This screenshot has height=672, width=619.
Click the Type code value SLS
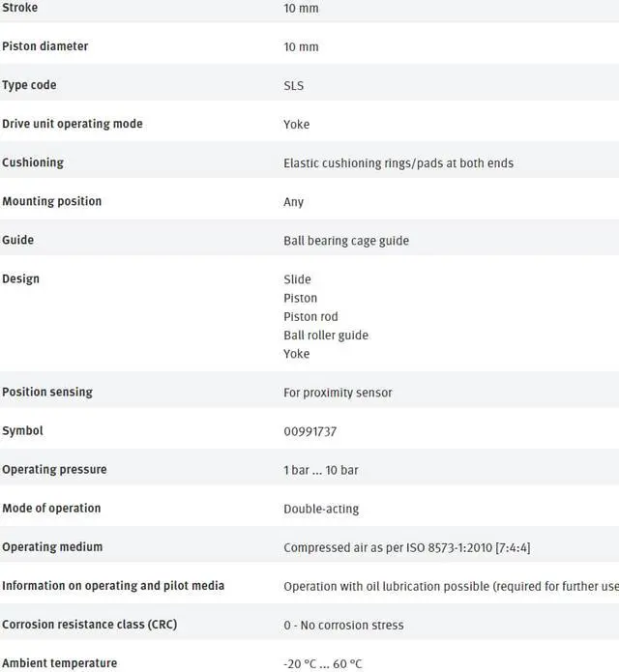coord(293,85)
